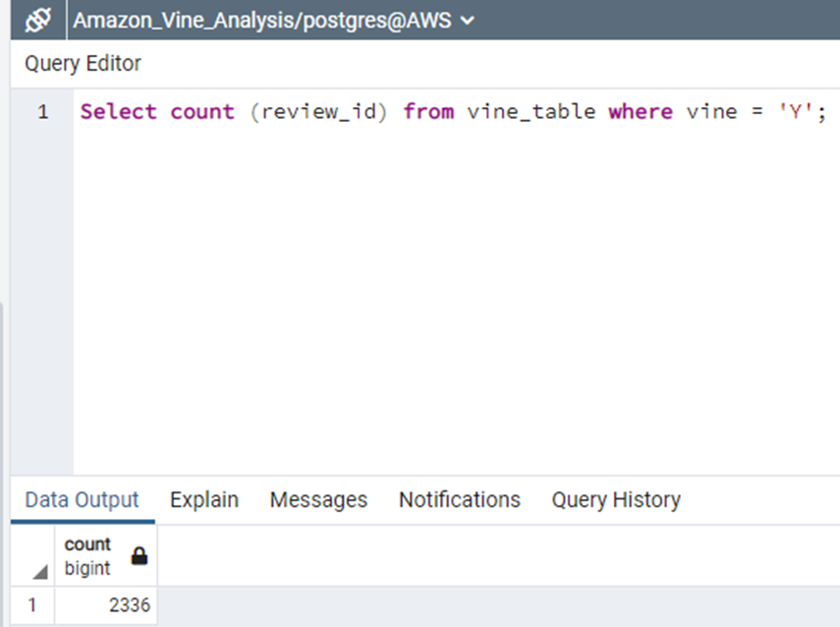
Task: Click the vine_table keyword in the query
Action: (531, 111)
